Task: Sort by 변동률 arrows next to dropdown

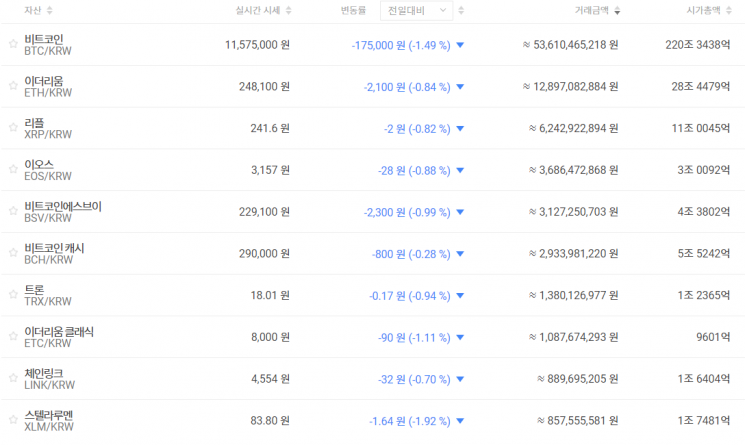Action: 461,10
